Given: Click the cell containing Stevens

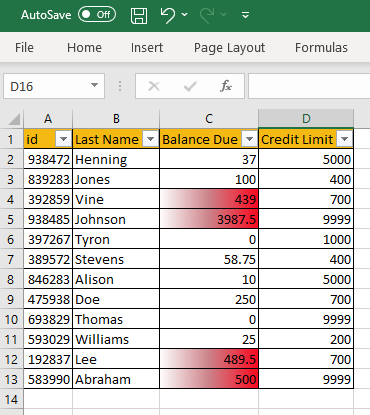Looking at the screenshot, I should click(116, 259).
